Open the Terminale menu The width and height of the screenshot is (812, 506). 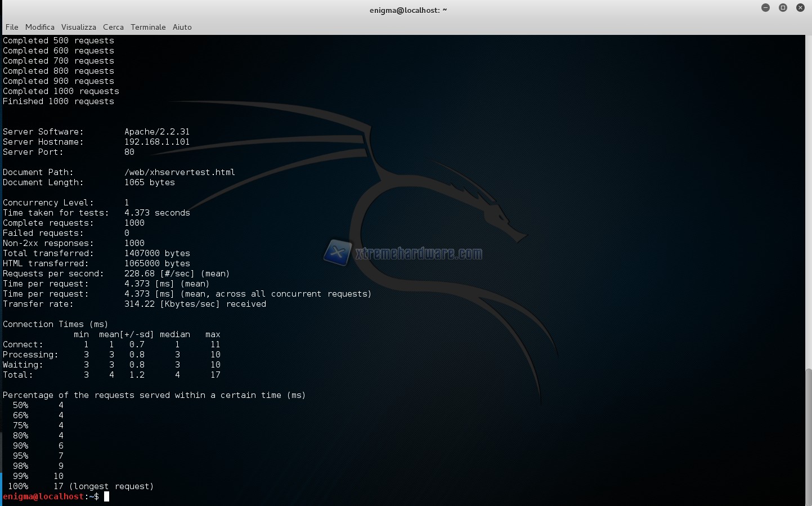148,27
